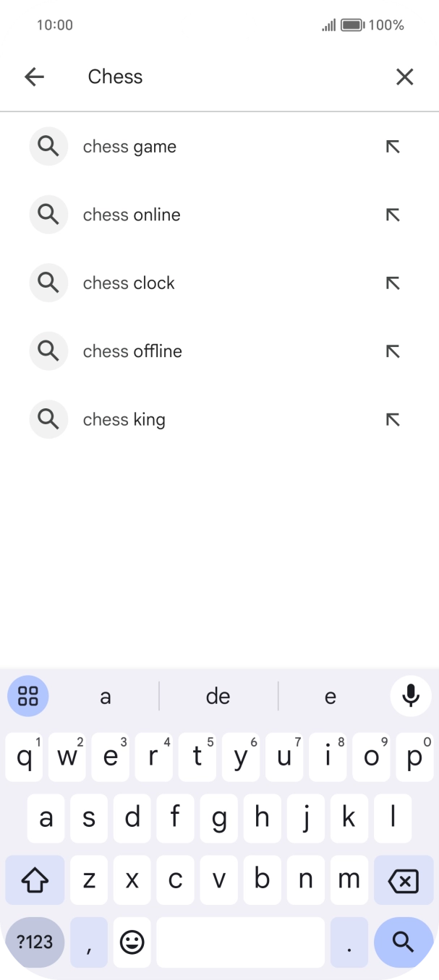Select the chess offline suggestion

[132, 351]
